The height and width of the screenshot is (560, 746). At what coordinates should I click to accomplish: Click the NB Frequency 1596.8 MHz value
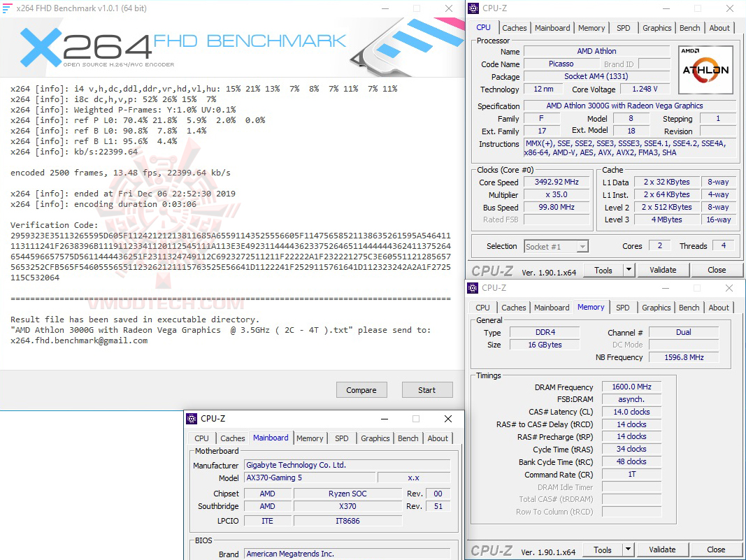pos(684,357)
